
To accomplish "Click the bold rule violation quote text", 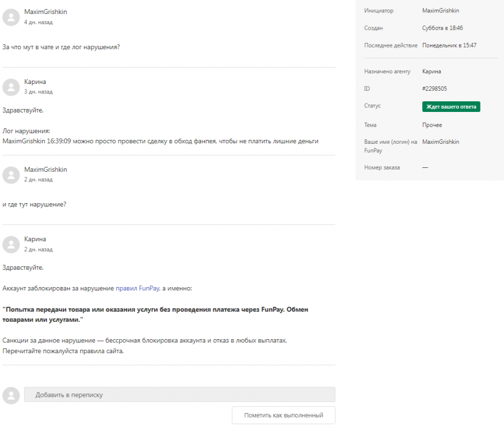I will (x=155, y=315).
